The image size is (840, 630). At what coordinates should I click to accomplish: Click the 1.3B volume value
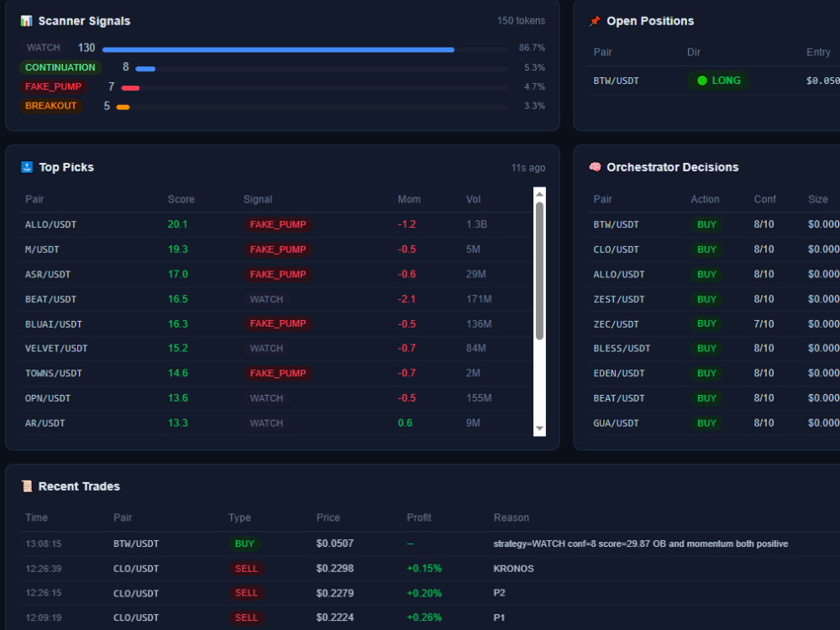476,224
